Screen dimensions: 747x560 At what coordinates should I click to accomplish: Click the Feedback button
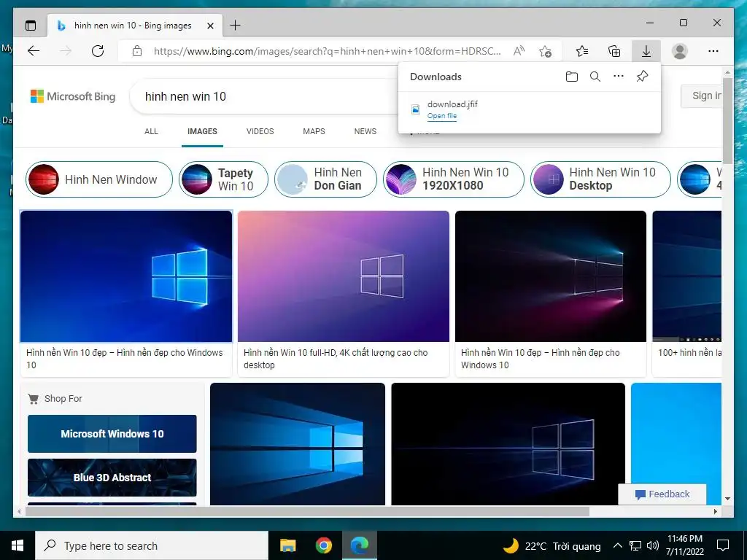tap(662, 494)
